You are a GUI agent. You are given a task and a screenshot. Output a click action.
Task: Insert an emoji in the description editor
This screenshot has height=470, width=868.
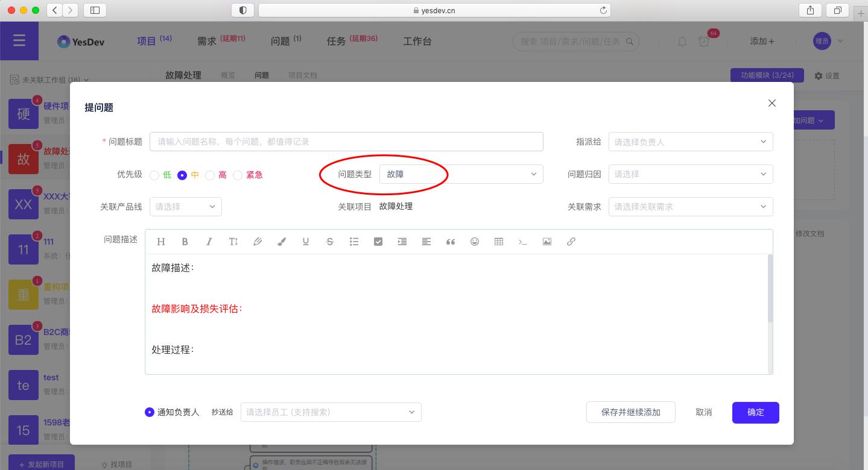(475, 241)
